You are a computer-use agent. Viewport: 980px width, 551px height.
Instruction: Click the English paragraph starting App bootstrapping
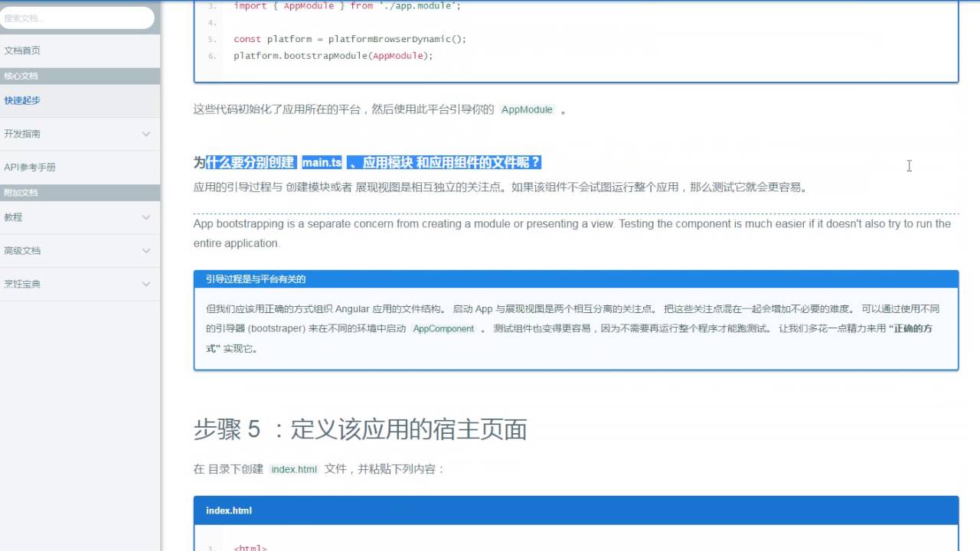[572, 233]
